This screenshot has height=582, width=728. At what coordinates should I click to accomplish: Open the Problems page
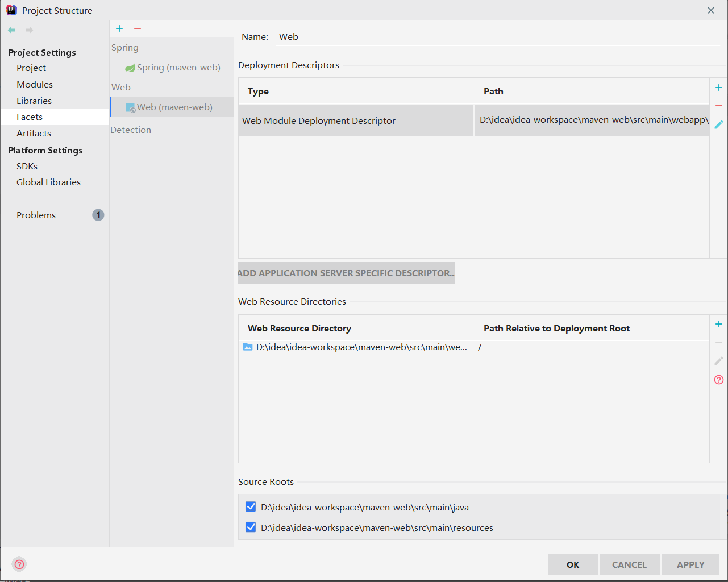[36, 215]
